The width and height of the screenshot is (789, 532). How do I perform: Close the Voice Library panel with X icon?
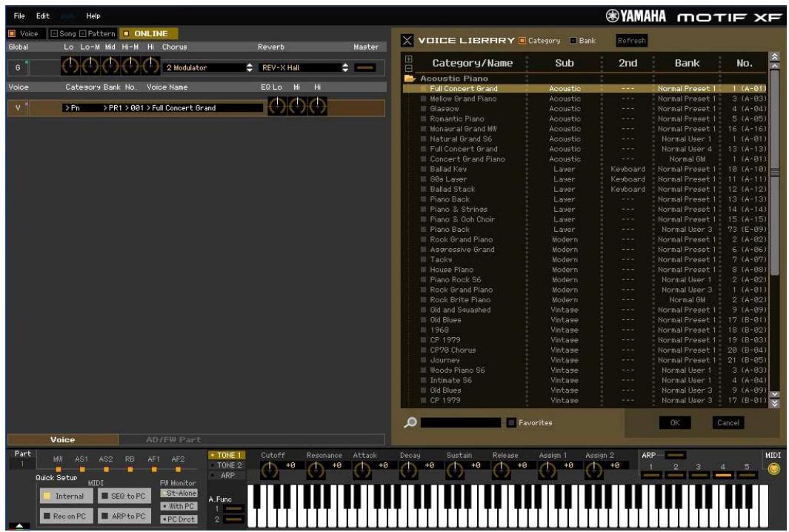pos(407,40)
